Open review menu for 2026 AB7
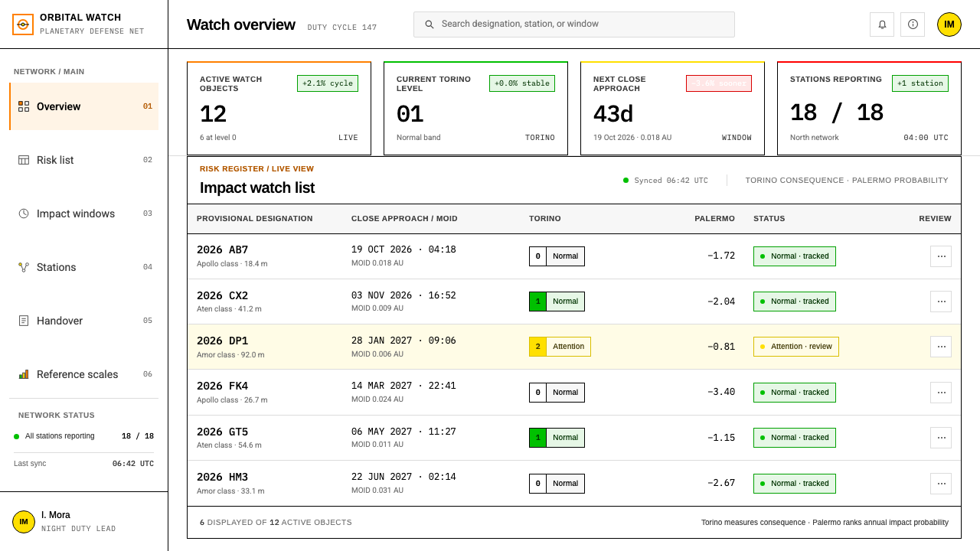 [941, 256]
